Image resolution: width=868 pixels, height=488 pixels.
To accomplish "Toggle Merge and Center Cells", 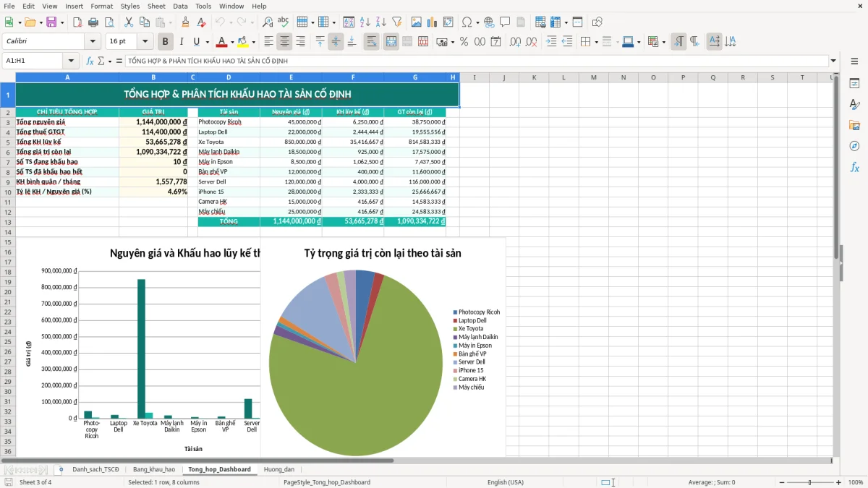I will (x=391, y=42).
